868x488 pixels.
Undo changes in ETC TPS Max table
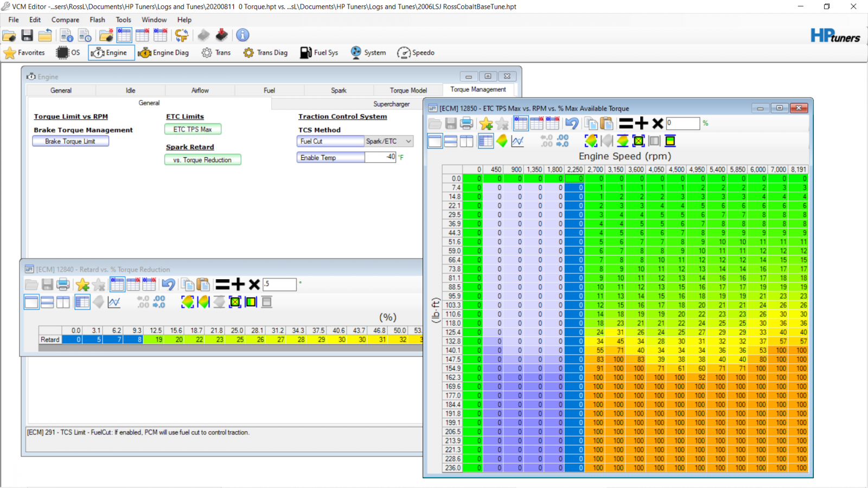coord(571,124)
